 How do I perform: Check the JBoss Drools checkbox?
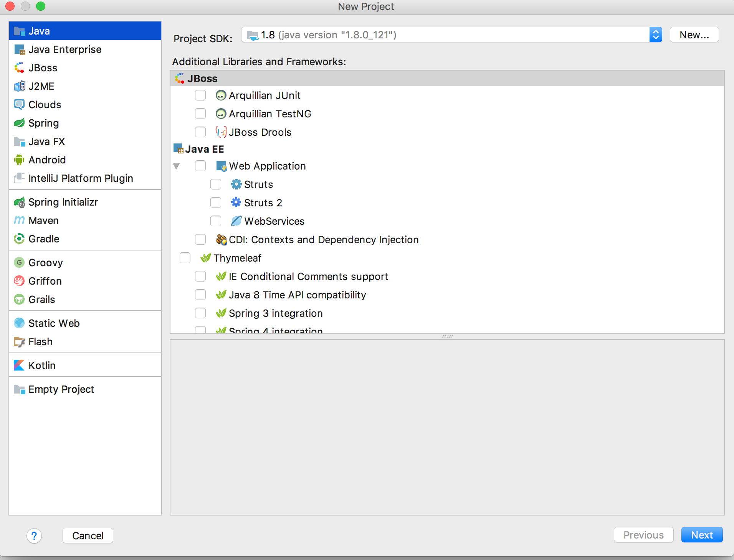coord(200,132)
